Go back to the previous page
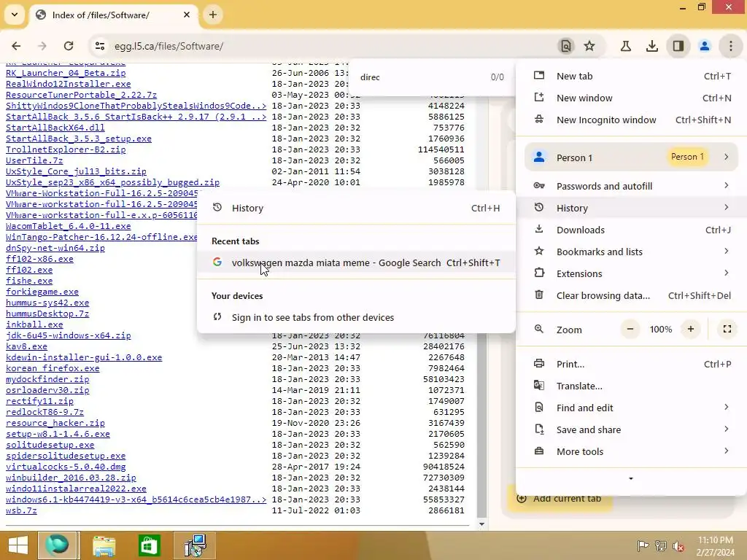Screen dimensions: 747x560 click(16, 46)
